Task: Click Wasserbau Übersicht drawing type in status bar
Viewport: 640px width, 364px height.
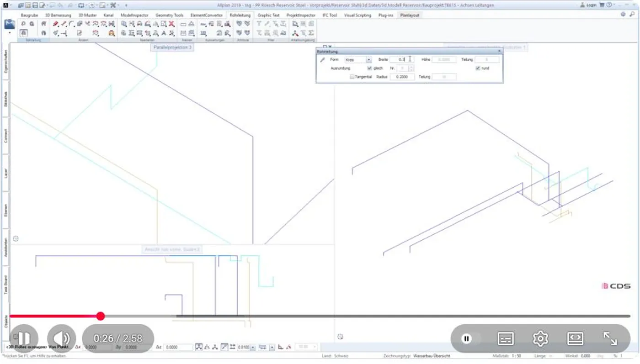Action: [x=432, y=356]
